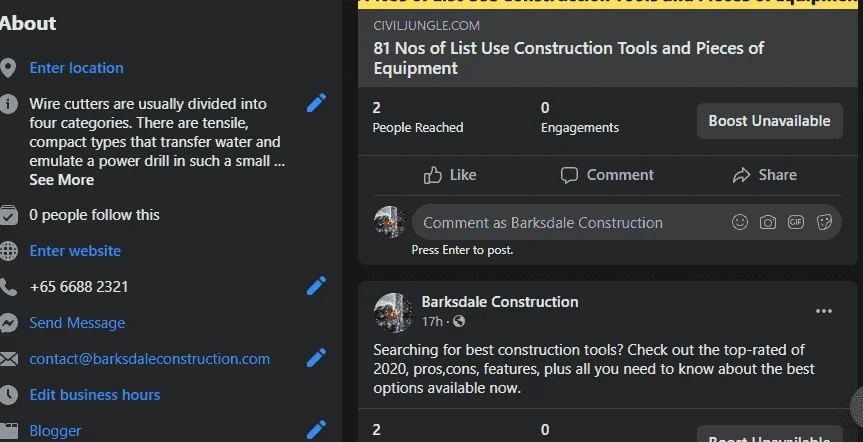
Task: Open the 81 Nos of List article link
Action: coord(569,58)
